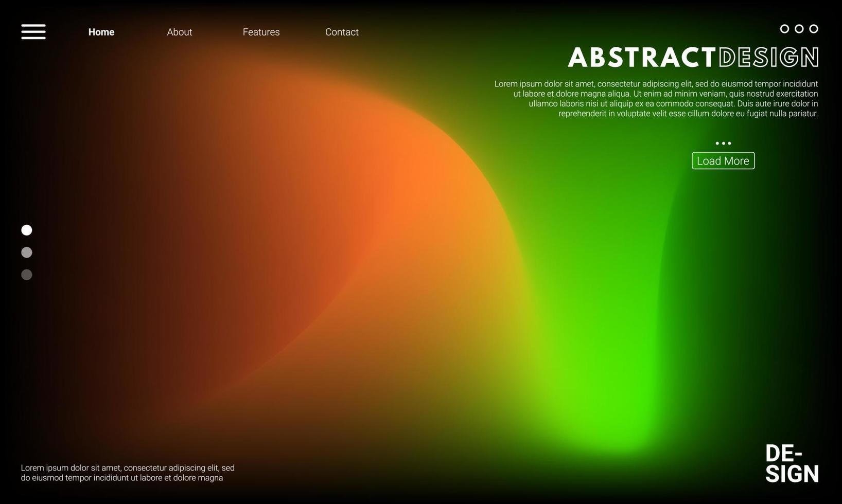The width and height of the screenshot is (842, 504).
Task: Open the Contact nav item
Action: [x=342, y=32]
